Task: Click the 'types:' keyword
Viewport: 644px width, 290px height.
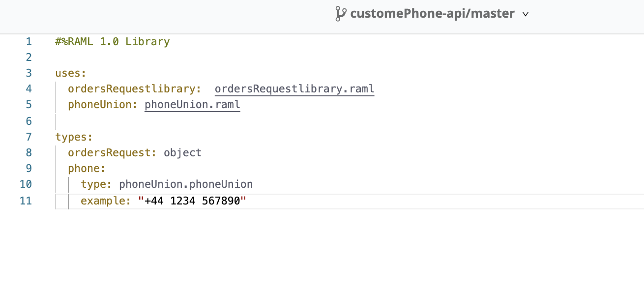Action: 74,137
